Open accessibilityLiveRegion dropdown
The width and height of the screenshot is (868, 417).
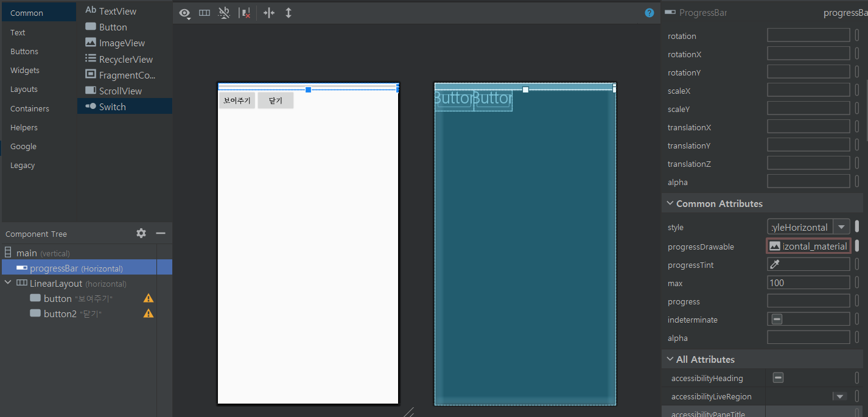pos(840,396)
